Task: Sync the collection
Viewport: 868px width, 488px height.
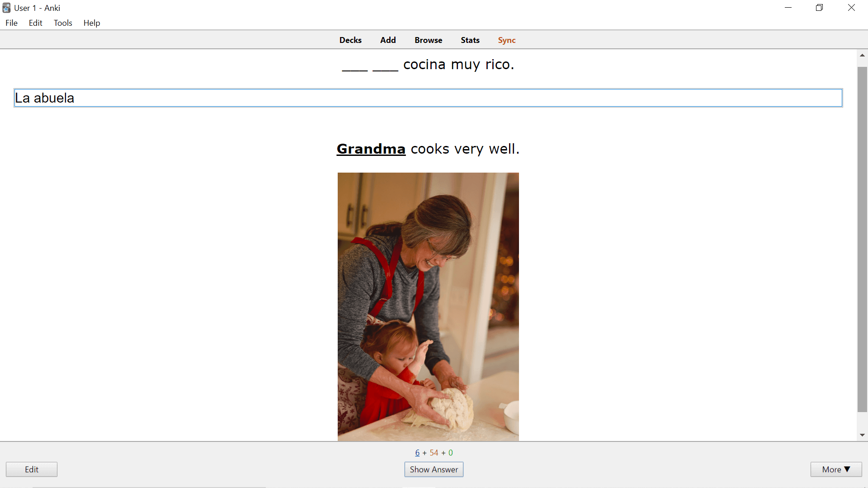Action: (506, 40)
